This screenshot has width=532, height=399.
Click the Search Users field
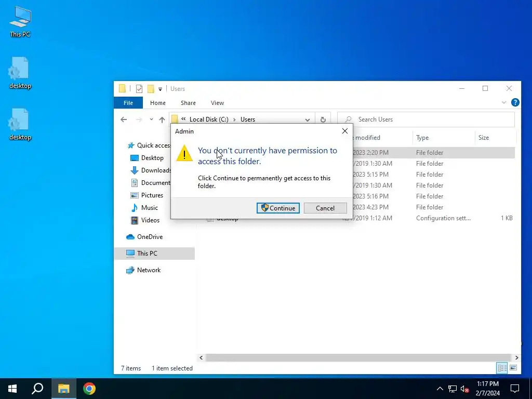(426, 119)
